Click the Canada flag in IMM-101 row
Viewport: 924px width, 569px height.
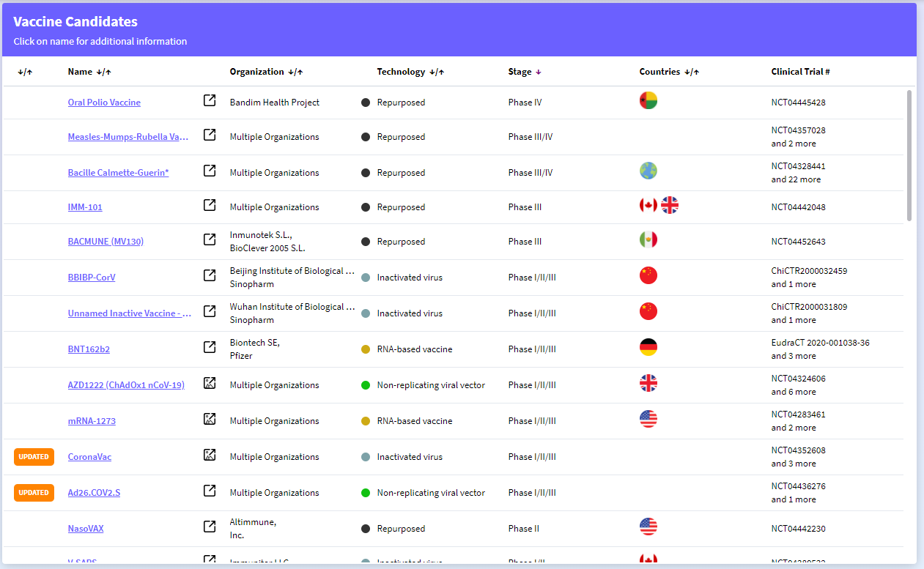tap(648, 205)
